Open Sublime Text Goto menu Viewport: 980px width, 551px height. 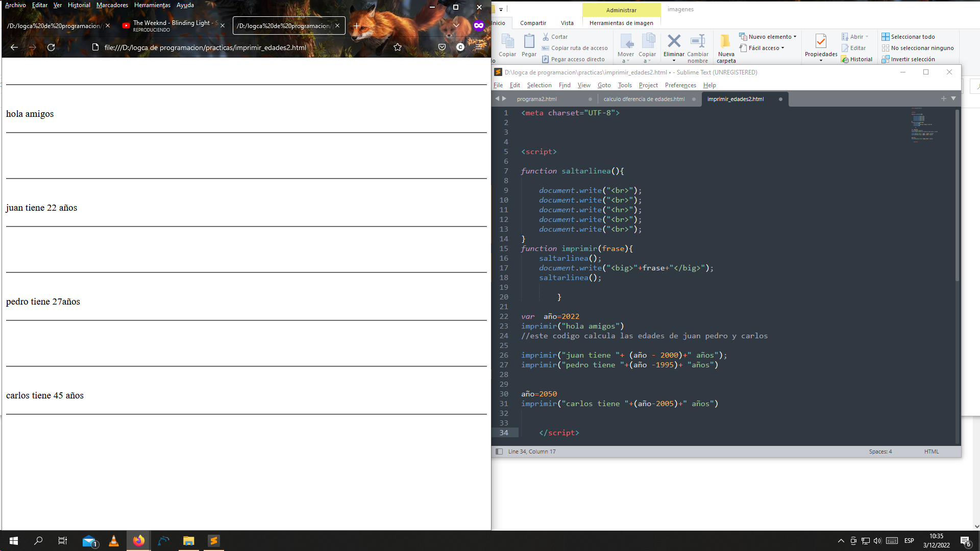click(x=604, y=85)
